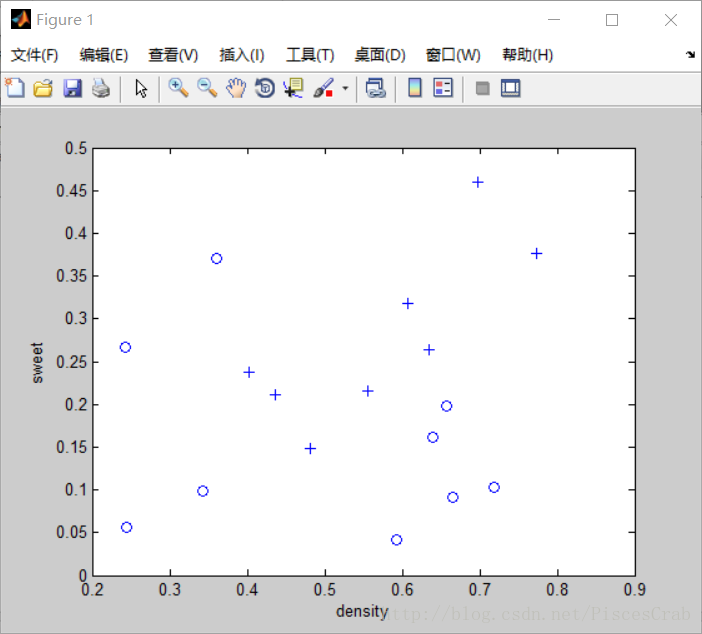Click the plus marker near density 0.77, sweet 0.38
The image size is (702, 634).
(536, 253)
